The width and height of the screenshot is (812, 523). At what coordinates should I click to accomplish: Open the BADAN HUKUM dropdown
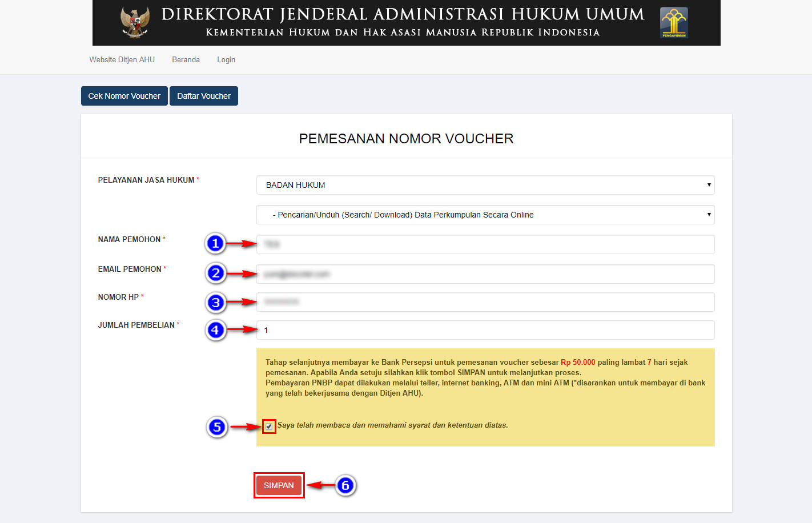tap(485, 185)
